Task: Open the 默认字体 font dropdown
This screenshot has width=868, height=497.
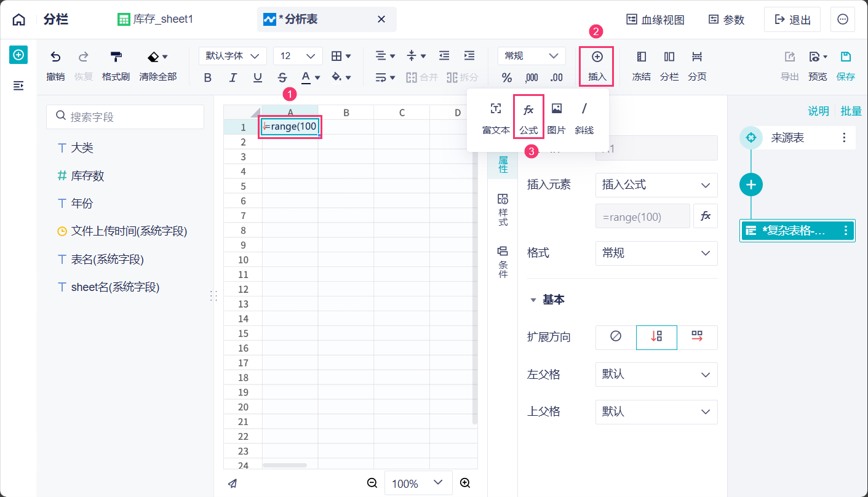Action: [233, 56]
